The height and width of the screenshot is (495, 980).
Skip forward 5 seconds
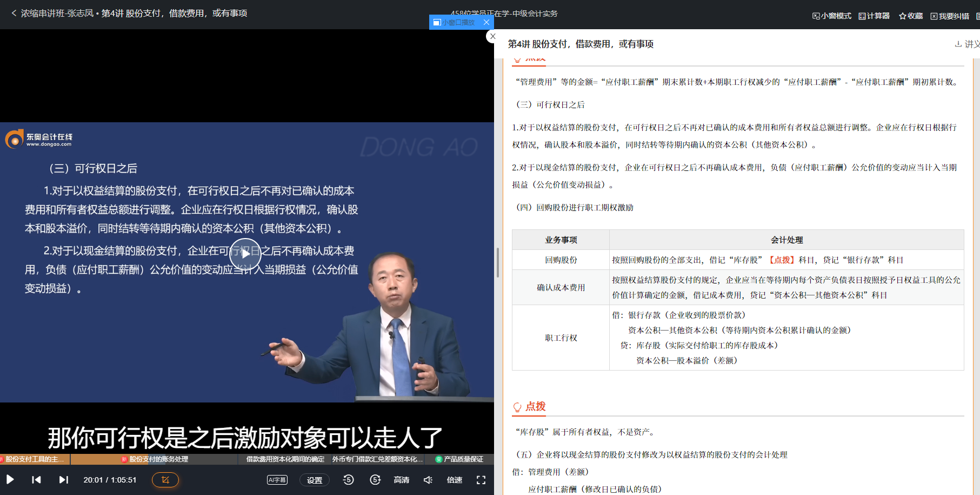tap(375, 479)
